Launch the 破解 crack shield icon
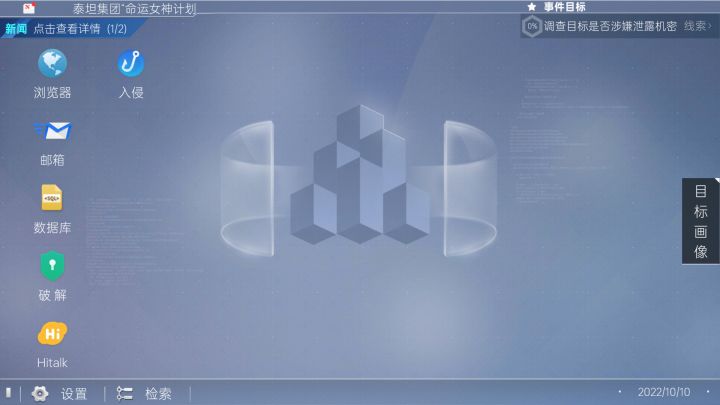The height and width of the screenshot is (405, 720). pos(52,266)
